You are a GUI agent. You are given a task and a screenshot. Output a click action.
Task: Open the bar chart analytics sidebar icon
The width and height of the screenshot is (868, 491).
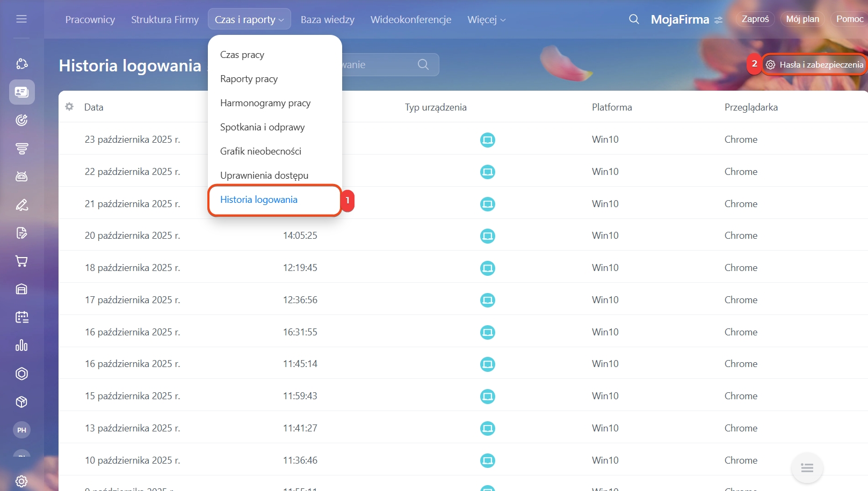[x=21, y=346]
